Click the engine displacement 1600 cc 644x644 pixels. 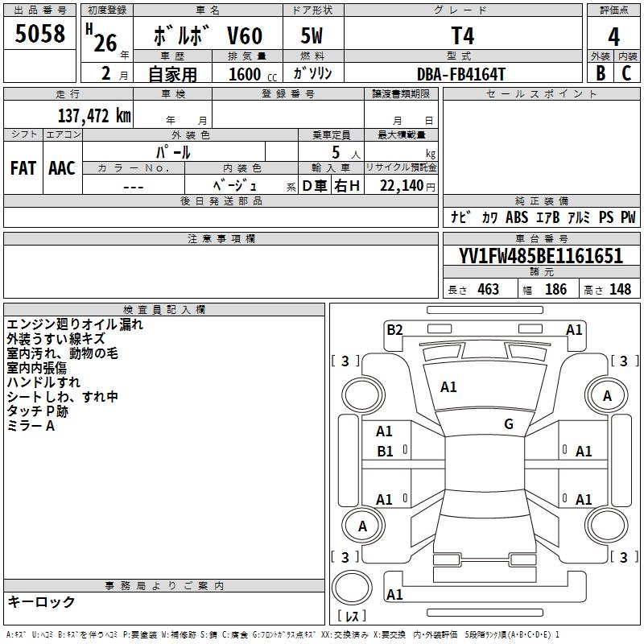click(252, 74)
